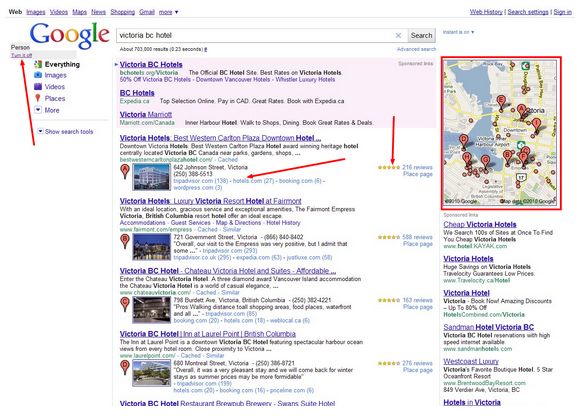Image resolution: width=580 pixels, height=418 pixels.
Task: Clear the search box with X
Action: pyautogui.click(x=398, y=36)
